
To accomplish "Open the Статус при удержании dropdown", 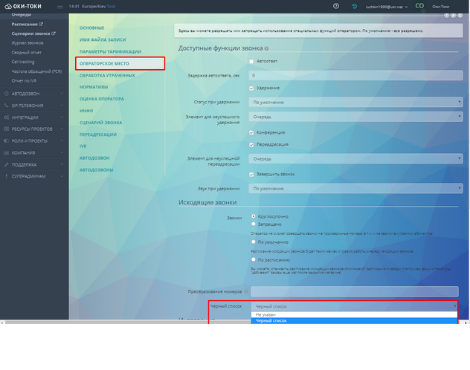I will point(356,102).
